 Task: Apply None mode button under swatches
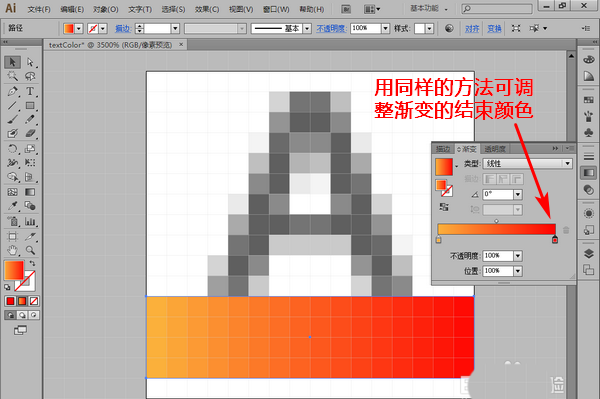click(34, 301)
